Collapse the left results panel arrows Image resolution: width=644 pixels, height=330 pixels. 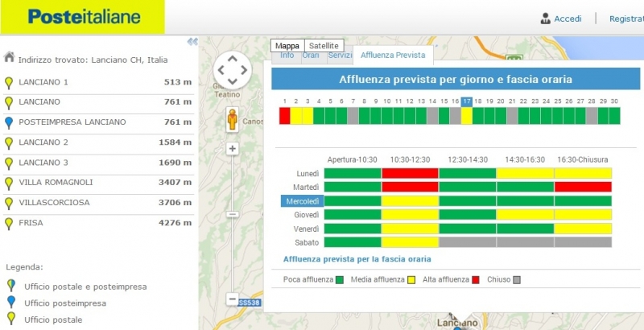(192, 42)
